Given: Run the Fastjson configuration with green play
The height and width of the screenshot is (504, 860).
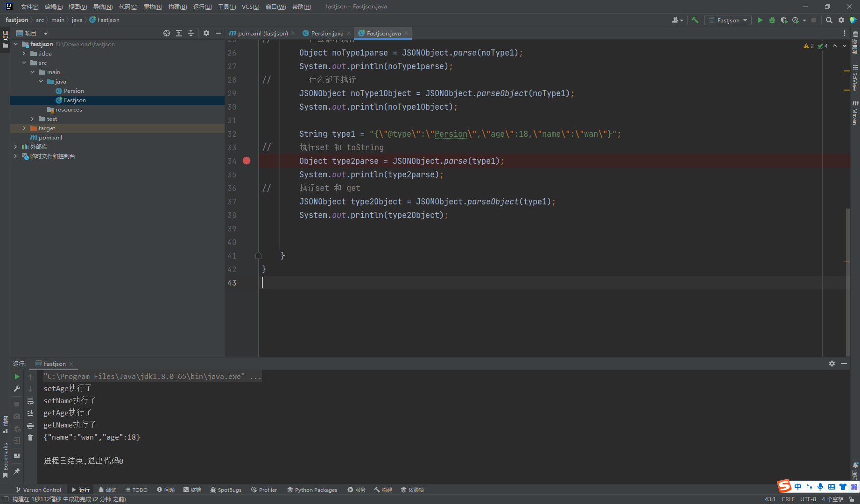Looking at the screenshot, I should pos(760,20).
